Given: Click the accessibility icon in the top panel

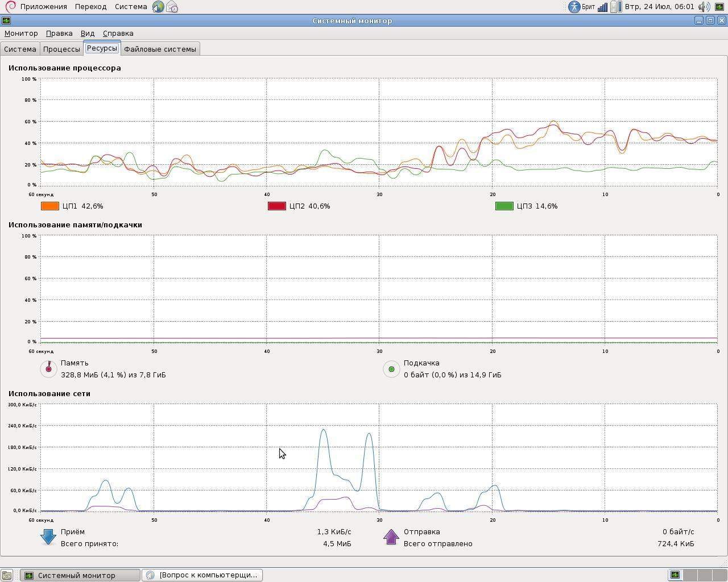Looking at the screenshot, I should click(574, 7).
